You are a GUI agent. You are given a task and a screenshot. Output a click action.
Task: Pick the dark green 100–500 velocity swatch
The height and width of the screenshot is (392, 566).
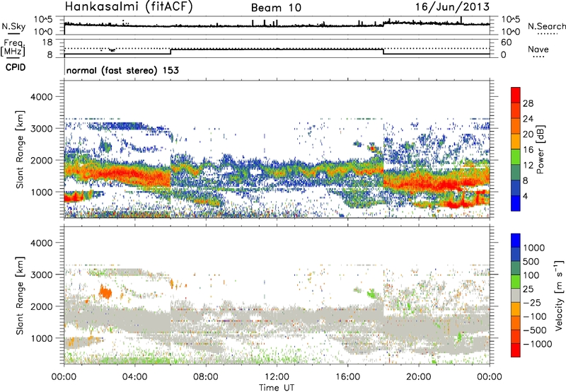(x=516, y=268)
